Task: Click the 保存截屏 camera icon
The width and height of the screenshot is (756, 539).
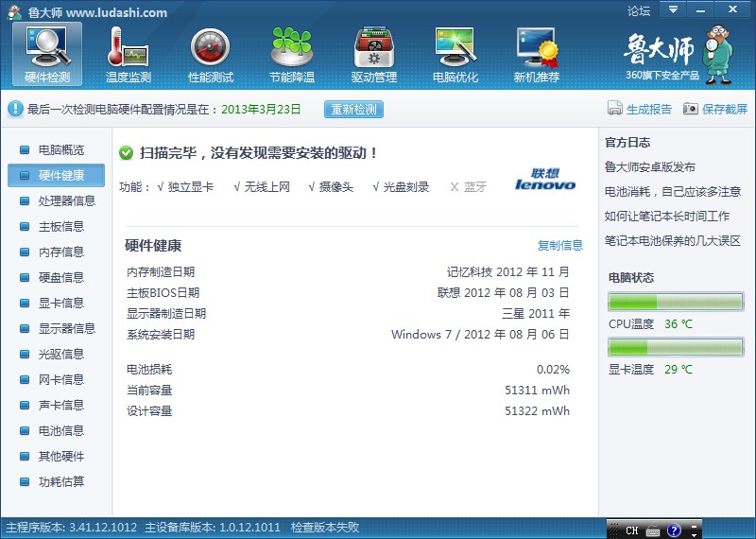Action: (x=691, y=109)
